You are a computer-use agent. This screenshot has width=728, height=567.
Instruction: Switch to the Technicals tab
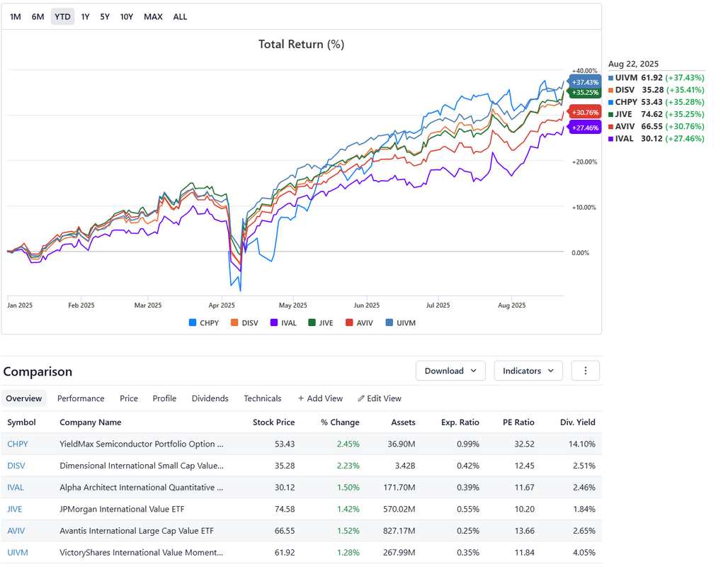(x=262, y=398)
